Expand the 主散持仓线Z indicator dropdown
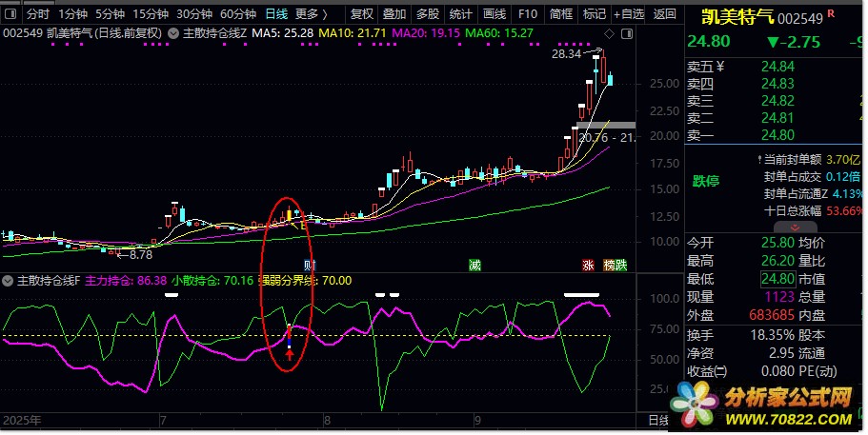 tap(173, 33)
